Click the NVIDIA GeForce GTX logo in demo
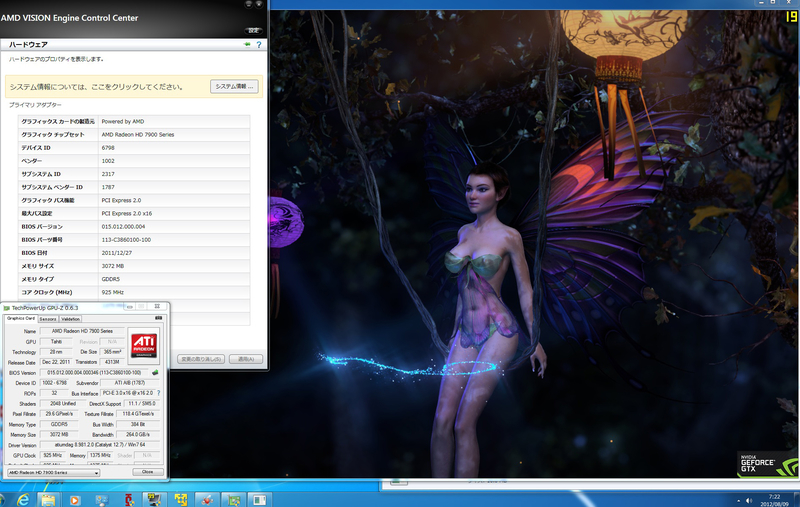The height and width of the screenshot is (507, 800). point(767,464)
